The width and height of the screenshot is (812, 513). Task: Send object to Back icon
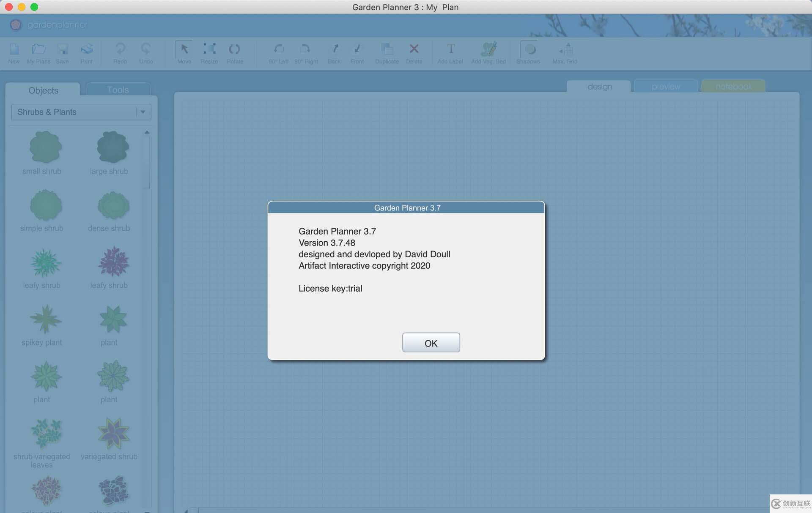pyautogui.click(x=335, y=49)
